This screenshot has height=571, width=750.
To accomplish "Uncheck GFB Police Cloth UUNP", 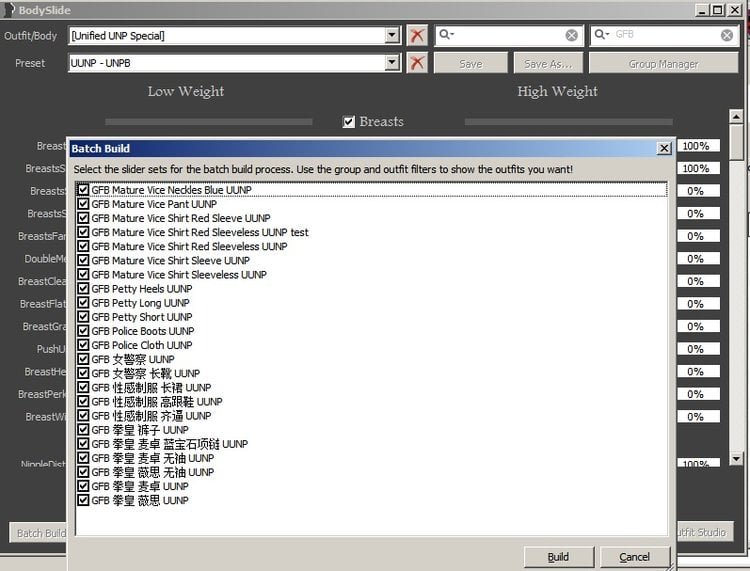I will point(83,345).
